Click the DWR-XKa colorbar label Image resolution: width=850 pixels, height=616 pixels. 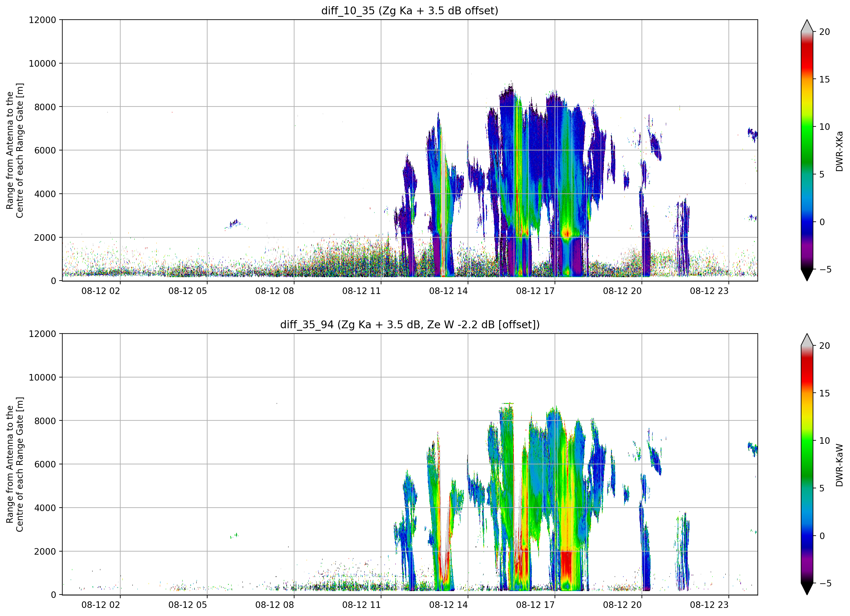[839, 151]
